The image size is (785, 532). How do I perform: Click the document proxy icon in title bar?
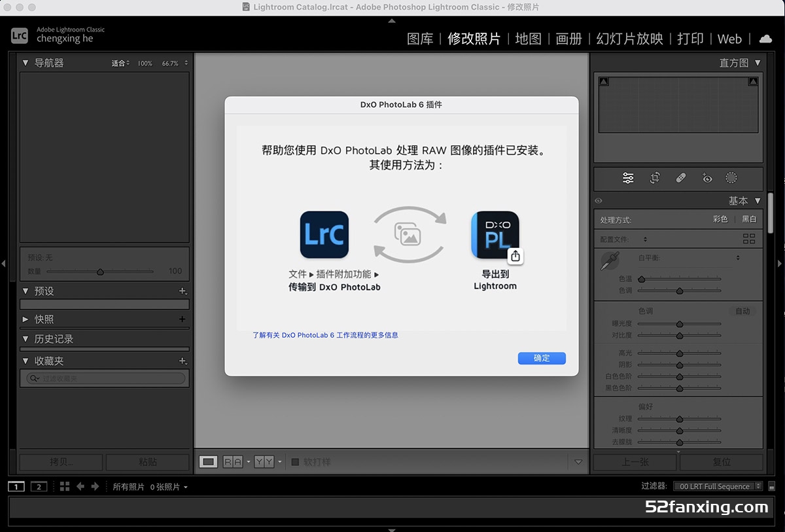click(x=246, y=7)
